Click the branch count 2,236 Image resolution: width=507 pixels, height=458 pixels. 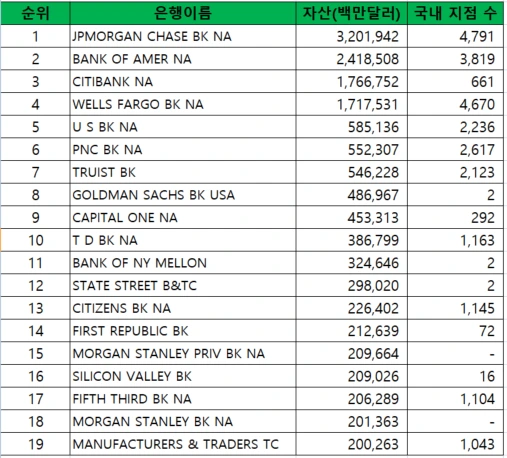click(x=477, y=127)
